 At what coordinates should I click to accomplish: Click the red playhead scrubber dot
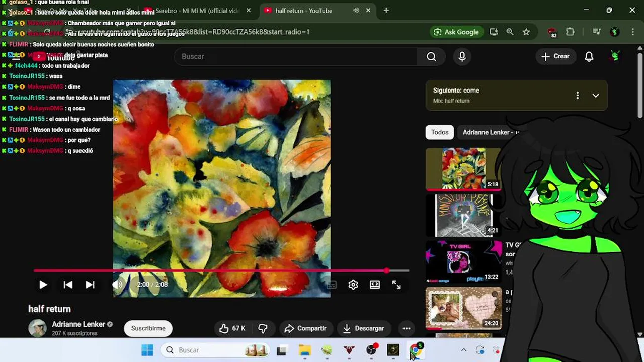coord(386,270)
